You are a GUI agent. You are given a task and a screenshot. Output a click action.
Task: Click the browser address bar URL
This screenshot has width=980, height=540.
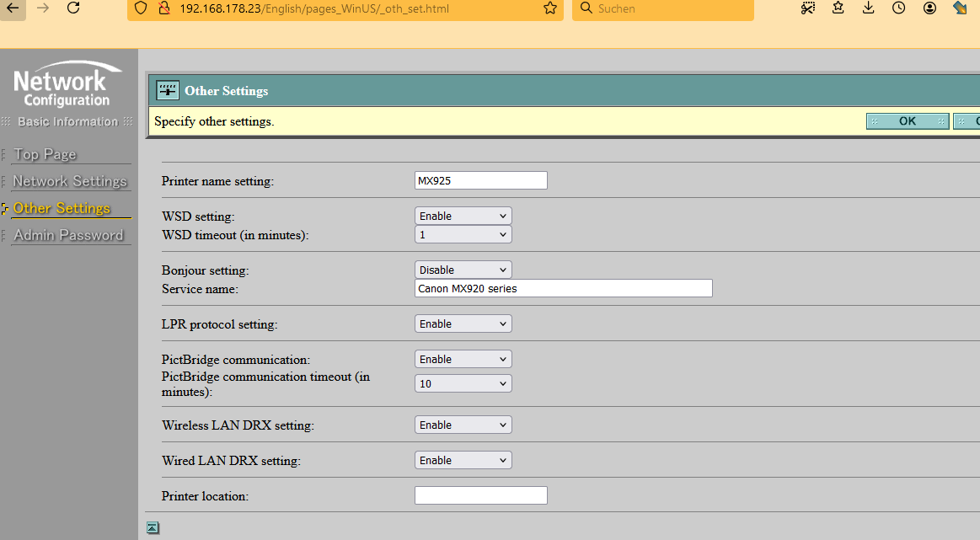coord(314,8)
